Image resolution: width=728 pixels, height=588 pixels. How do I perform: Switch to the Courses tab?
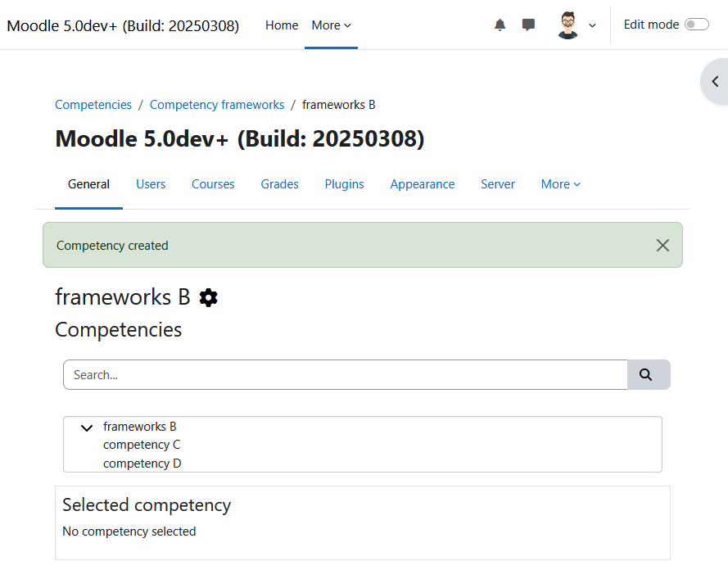213,184
